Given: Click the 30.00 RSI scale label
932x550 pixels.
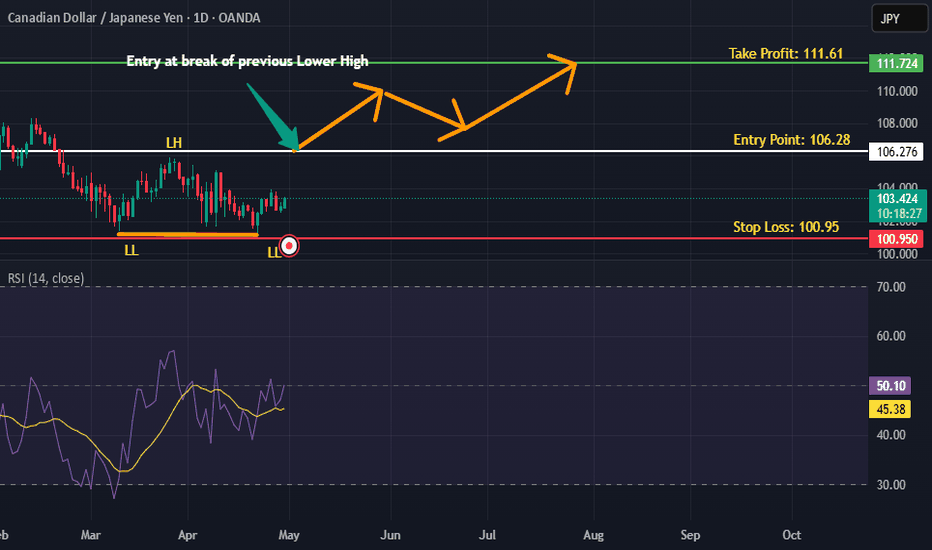Looking at the screenshot, I should [x=890, y=485].
